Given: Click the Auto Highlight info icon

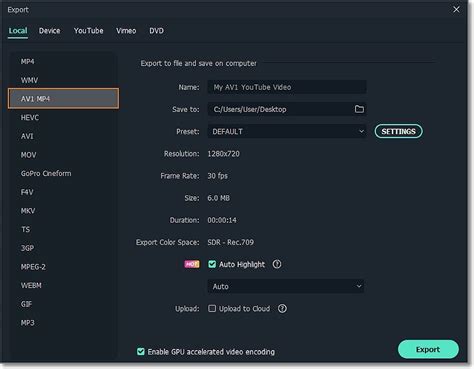Looking at the screenshot, I should tap(277, 264).
